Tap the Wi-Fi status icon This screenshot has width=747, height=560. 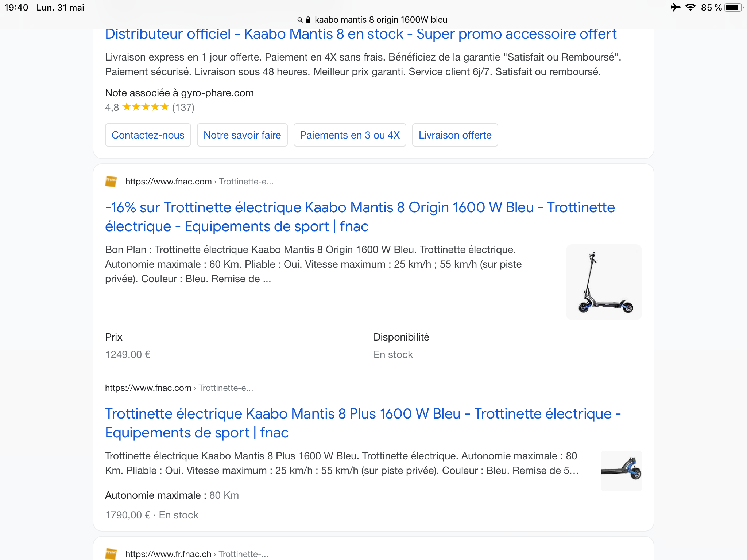690,7
